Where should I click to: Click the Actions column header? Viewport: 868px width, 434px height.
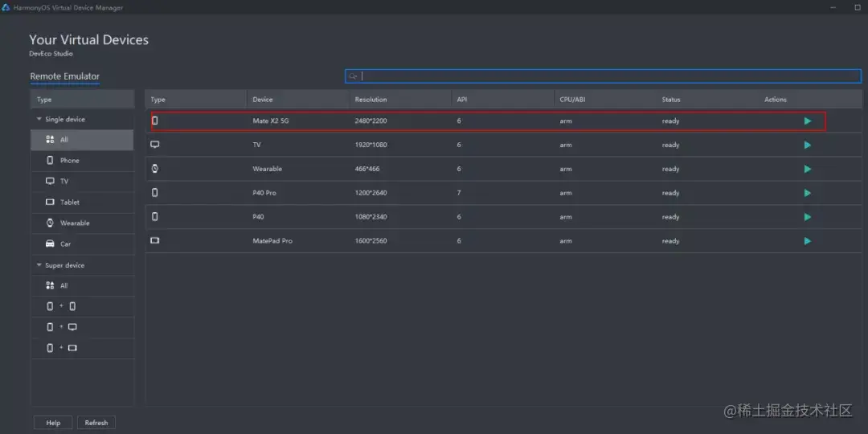(776, 100)
